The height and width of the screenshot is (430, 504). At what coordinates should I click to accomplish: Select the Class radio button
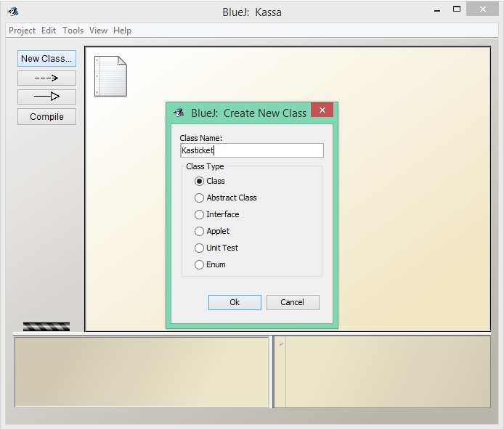pyautogui.click(x=199, y=182)
